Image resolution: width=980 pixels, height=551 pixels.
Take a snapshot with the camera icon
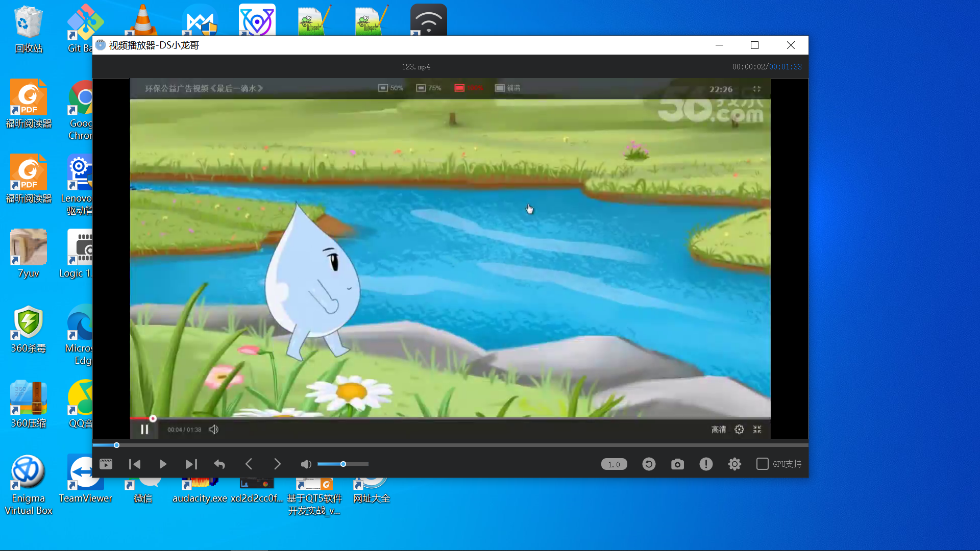pyautogui.click(x=677, y=464)
